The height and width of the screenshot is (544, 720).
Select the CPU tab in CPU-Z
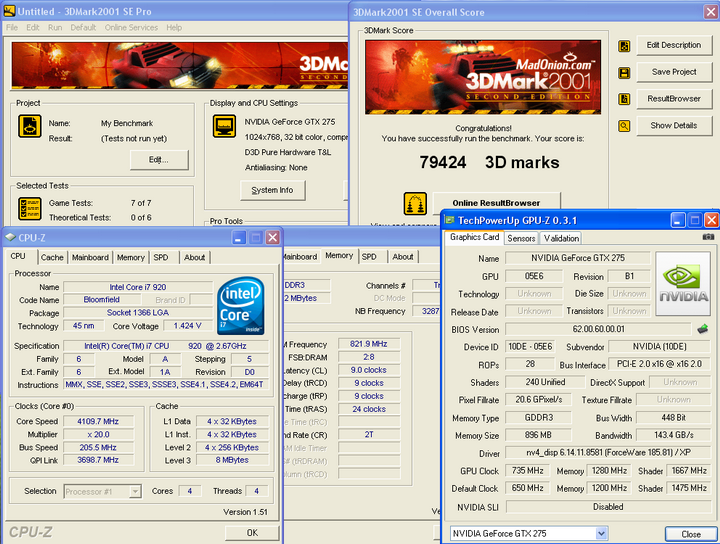(18, 256)
